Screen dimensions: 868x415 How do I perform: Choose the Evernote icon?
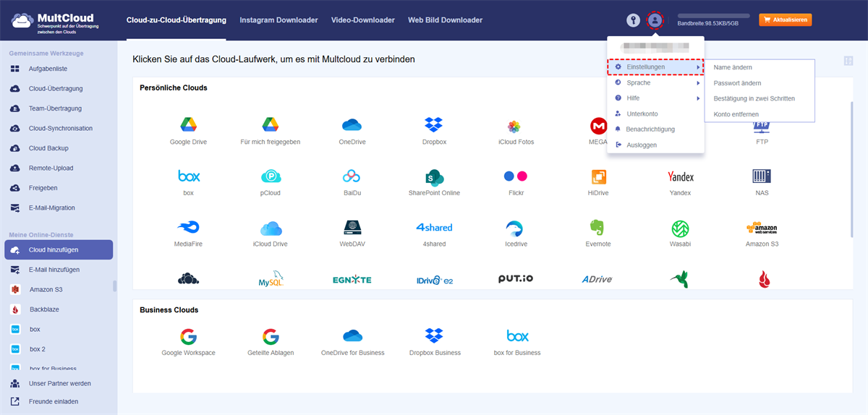pyautogui.click(x=597, y=228)
